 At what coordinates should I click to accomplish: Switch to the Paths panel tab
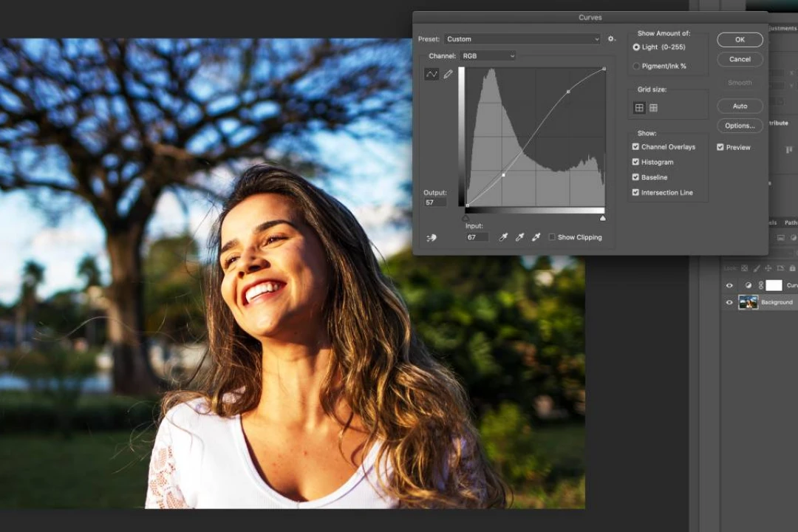pyautogui.click(x=791, y=222)
